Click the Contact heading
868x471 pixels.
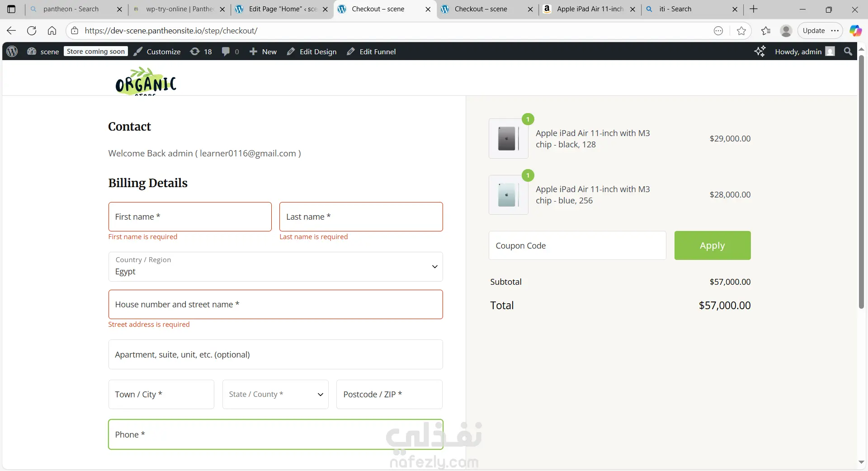(129, 127)
